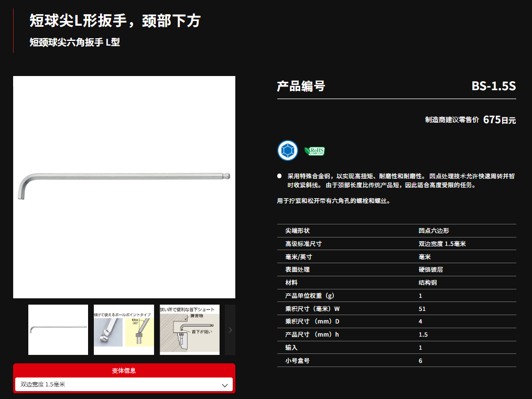Screen dimensions: 532x399
Task: Click the green RoHS compliant badge
Action: pos(314,151)
